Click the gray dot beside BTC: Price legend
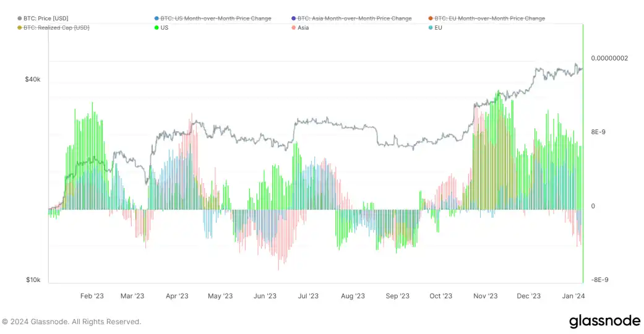The width and height of the screenshot is (644, 334). tap(20, 19)
